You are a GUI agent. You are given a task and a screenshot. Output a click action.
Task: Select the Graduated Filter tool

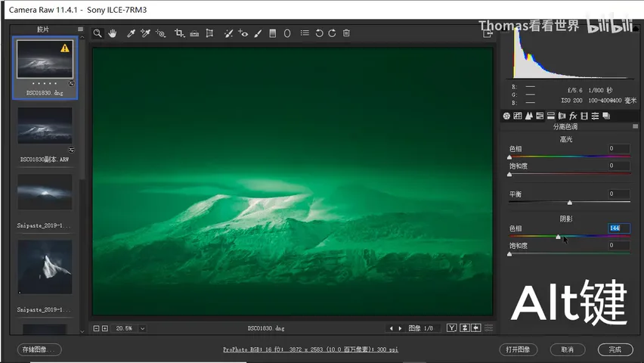pyautogui.click(x=272, y=33)
